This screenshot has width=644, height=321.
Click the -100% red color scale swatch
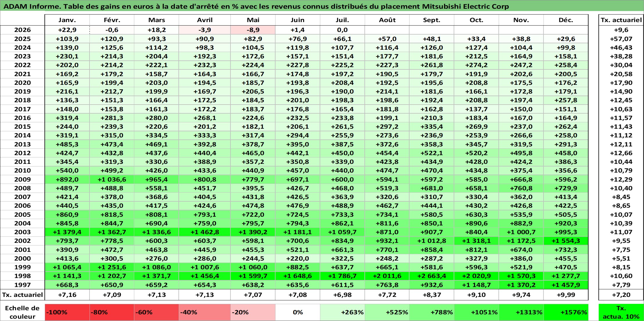pos(67,312)
